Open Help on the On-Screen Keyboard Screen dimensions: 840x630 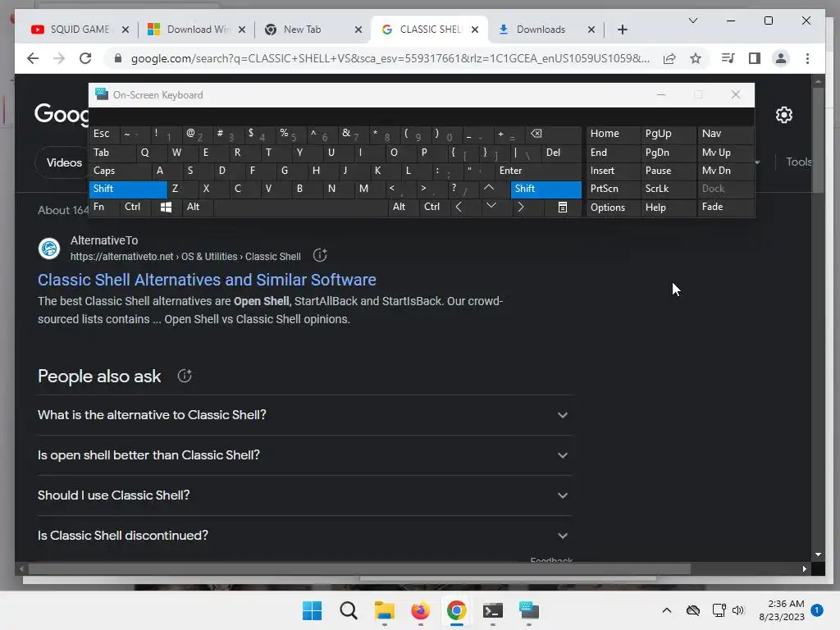(669, 208)
